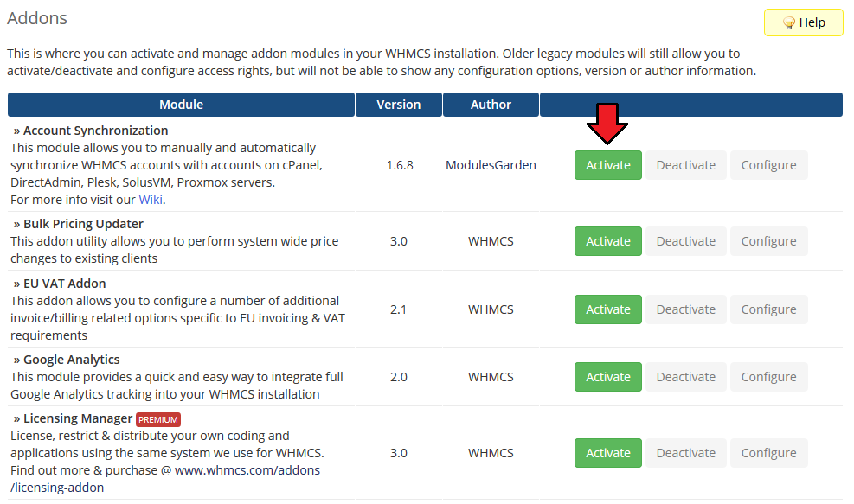Activate the Account Synchronization module
The image size is (854, 504).
coord(607,165)
